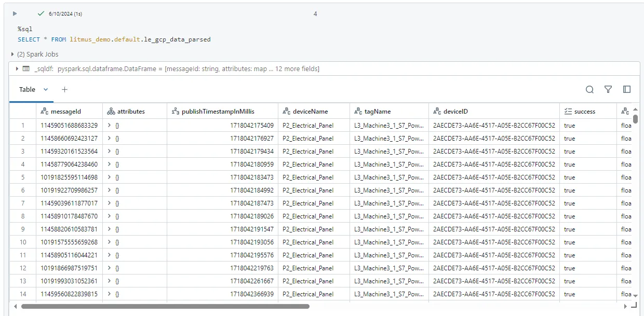
Task: Click string type icon on messageId column
Action: click(x=45, y=111)
